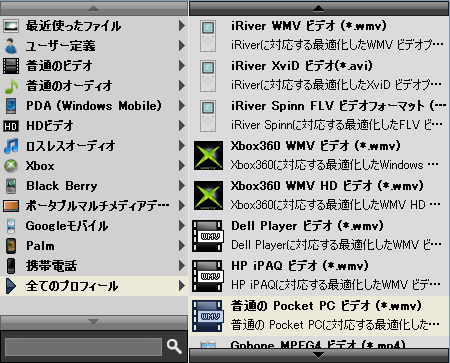This screenshot has width=450, height=363.
Task: Click the Dell Player WMV film icon
Action: click(208, 236)
